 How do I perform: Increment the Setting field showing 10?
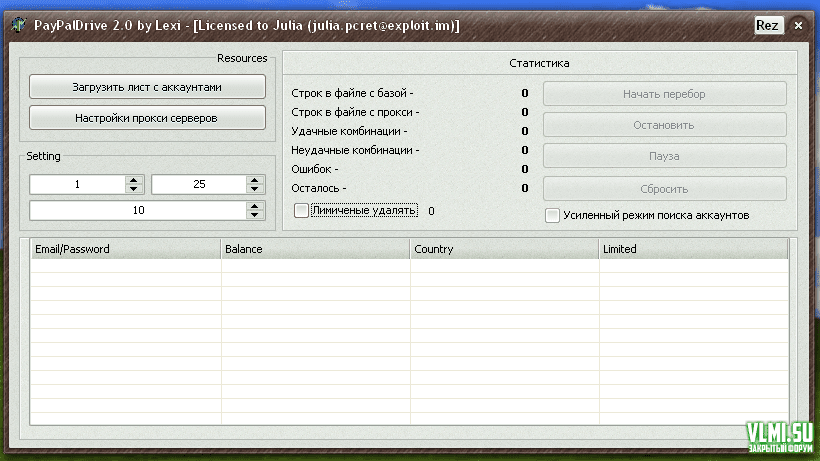[255, 206]
